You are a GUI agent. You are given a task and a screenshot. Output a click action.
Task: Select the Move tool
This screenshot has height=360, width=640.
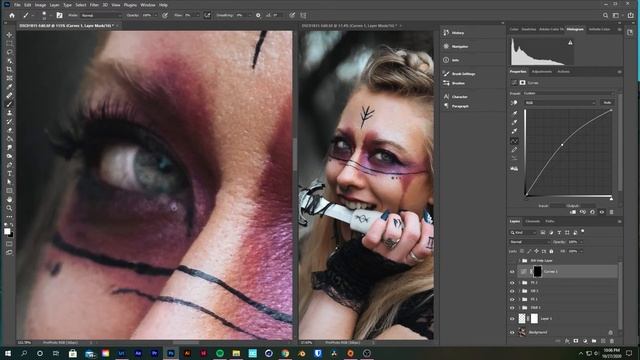(x=9, y=35)
